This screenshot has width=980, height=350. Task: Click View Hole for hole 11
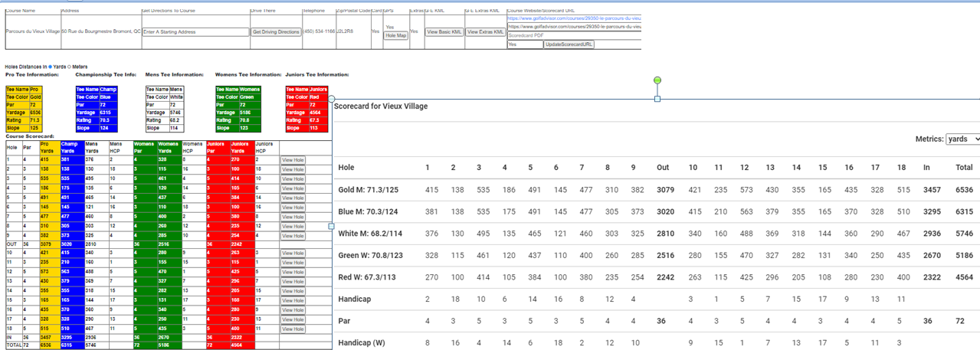click(x=293, y=263)
